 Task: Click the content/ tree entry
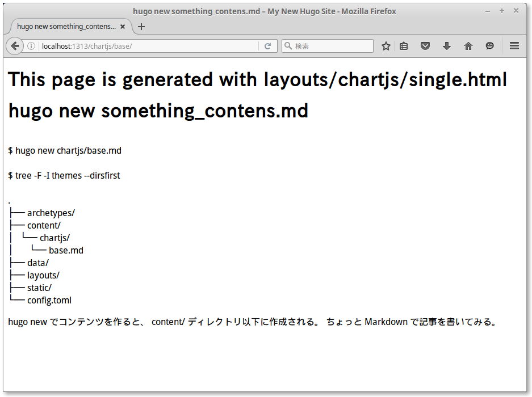(44, 226)
